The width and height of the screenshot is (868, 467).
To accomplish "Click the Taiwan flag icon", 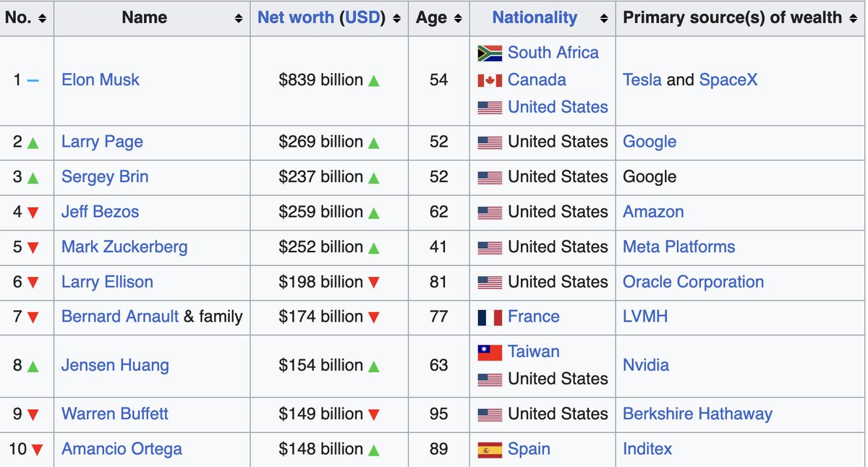I will (490, 352).
